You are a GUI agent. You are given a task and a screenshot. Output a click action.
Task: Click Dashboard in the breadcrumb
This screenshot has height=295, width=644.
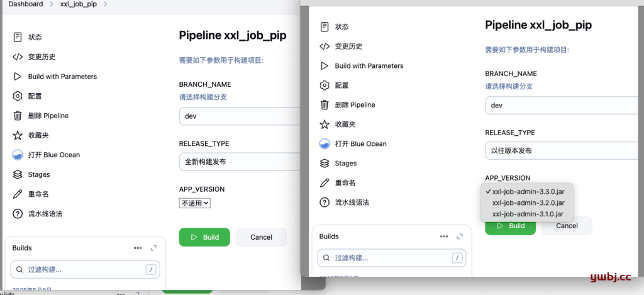click(25, 4)
